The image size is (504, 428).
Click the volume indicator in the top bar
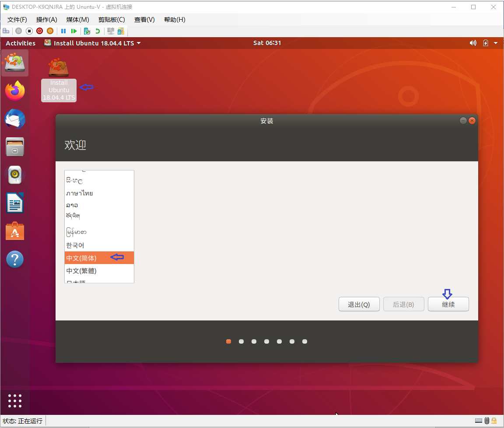coord(473,43)
